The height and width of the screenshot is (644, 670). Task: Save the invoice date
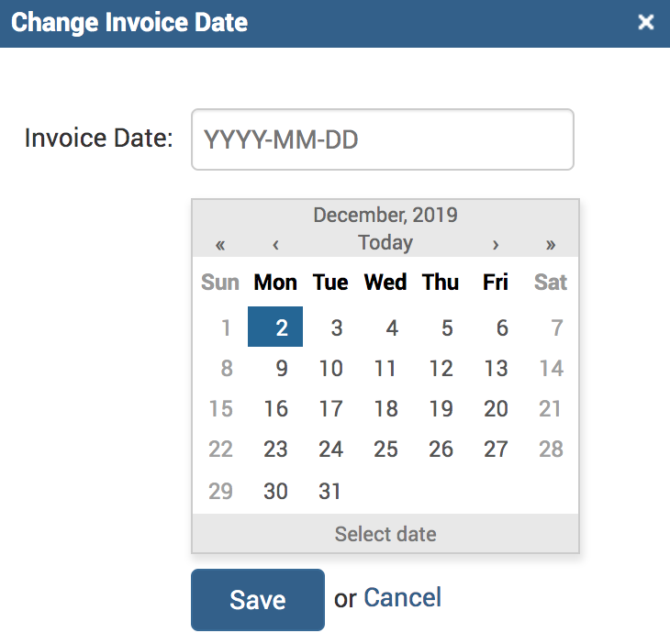(x=257, y=600)
